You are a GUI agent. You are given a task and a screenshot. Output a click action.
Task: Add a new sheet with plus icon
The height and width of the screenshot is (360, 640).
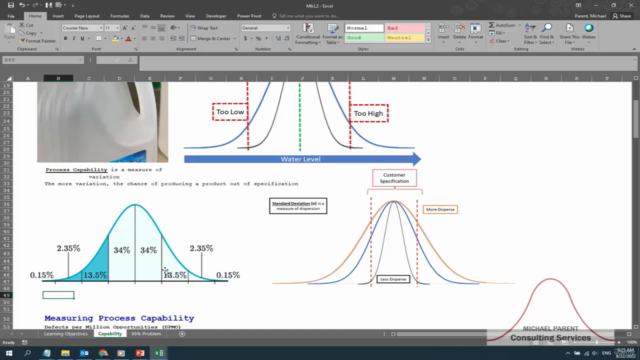point(182,334)
